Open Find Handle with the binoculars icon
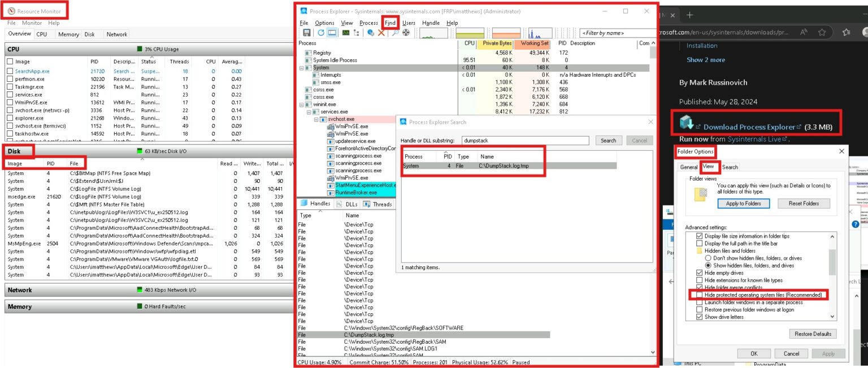868x368 pixels. click(396, 32)
